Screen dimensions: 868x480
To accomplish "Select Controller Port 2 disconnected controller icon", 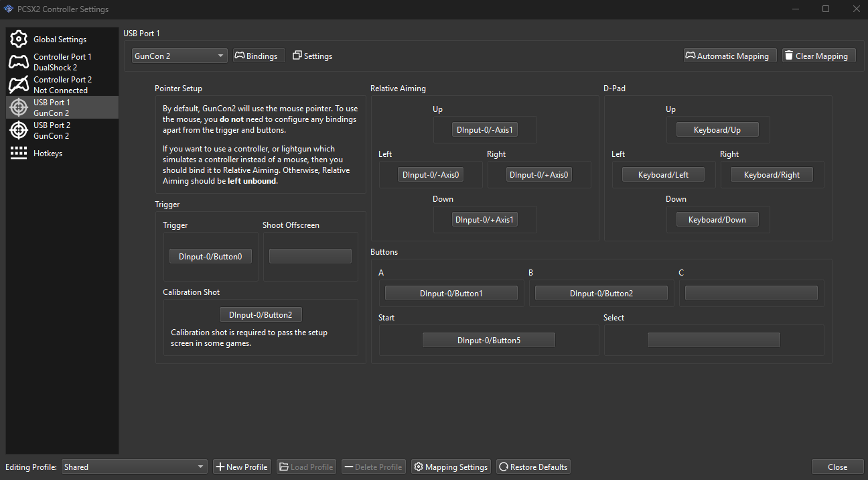I will (19, 85).
